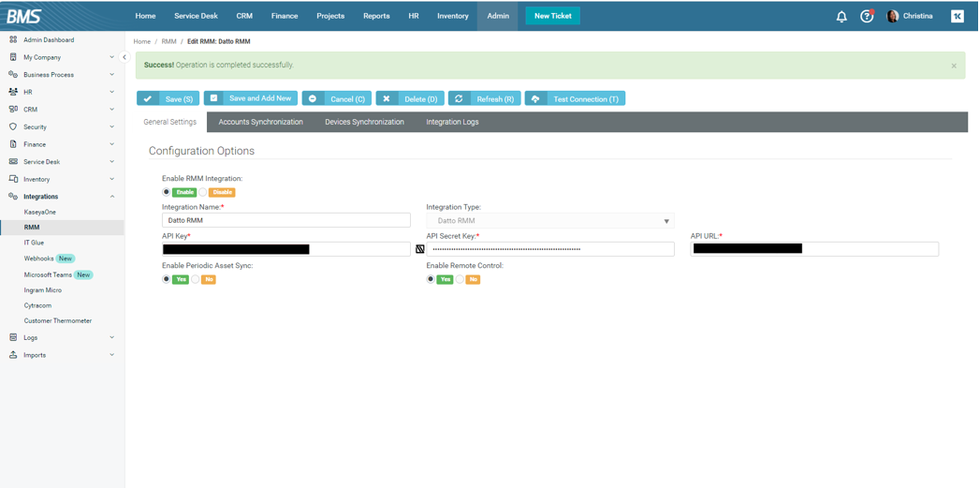The height and width of the screenshot is (488, 980).
Task: Dismiss the success message banner
Action: pos(954,66)
